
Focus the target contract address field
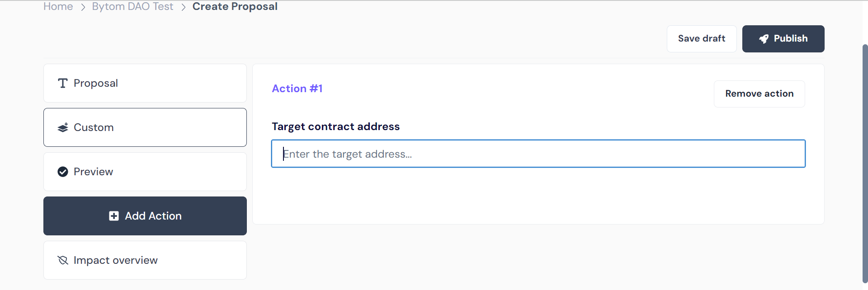tap(538, 154)
